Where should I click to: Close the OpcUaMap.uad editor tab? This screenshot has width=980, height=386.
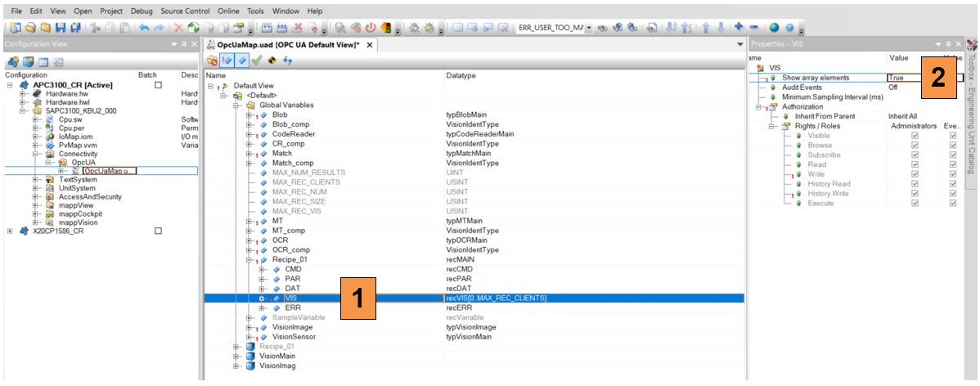pos(370,45)
